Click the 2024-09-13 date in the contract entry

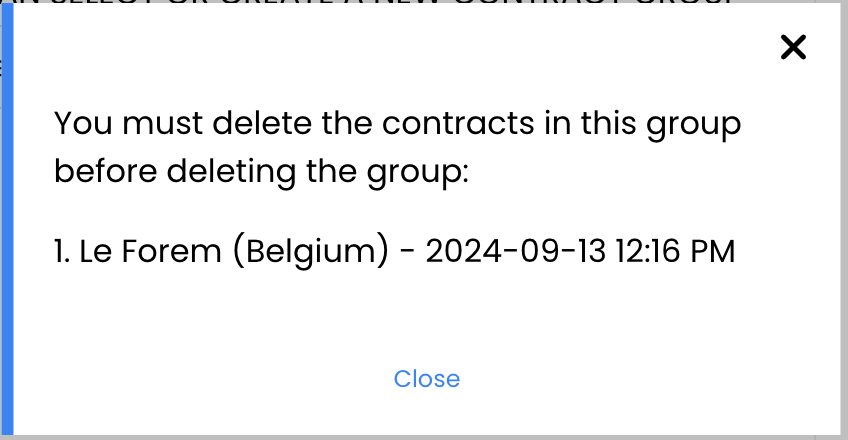tap(515, 251)
